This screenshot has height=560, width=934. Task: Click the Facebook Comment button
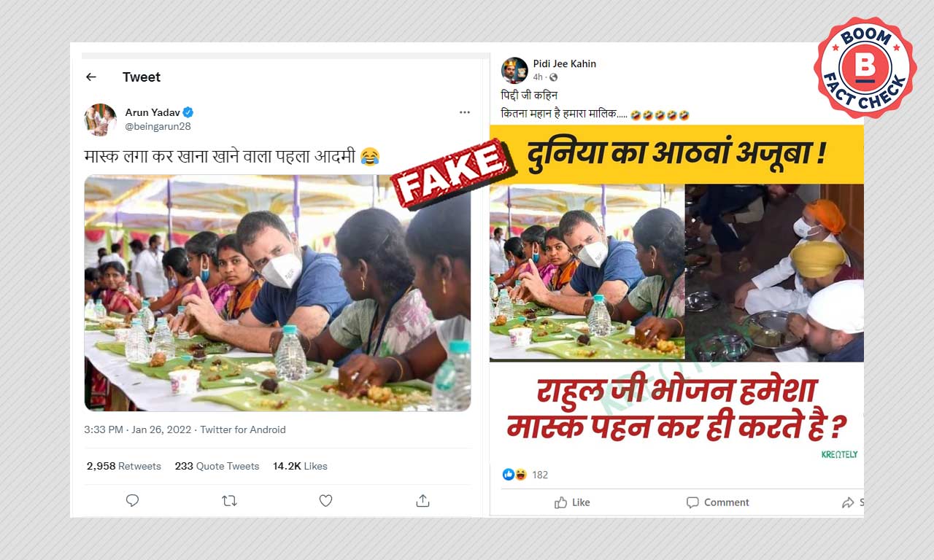pos(717,502)
